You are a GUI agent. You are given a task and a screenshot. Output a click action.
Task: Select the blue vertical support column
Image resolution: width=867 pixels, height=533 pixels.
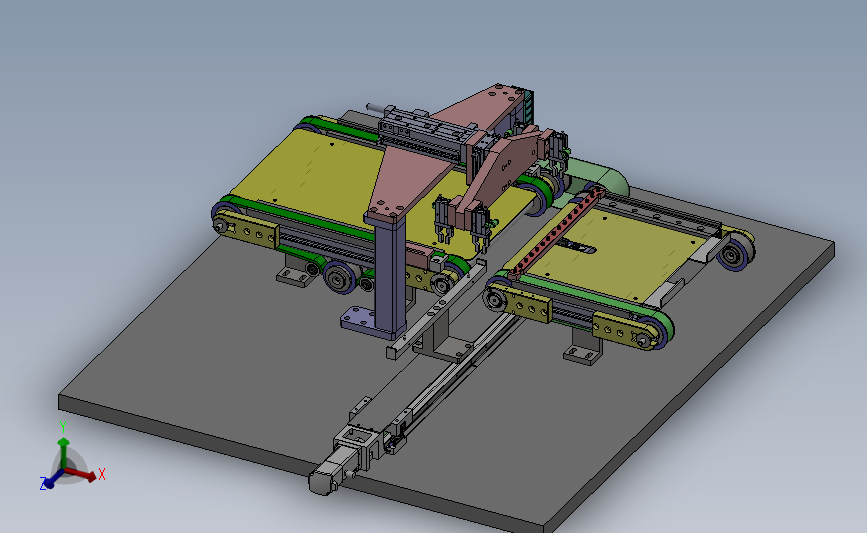(389, 274)
